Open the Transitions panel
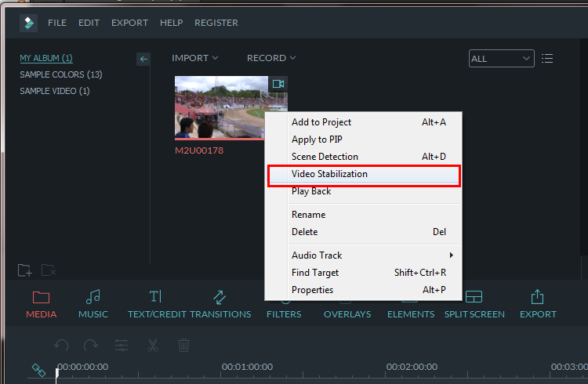Viewport: 588px width, 384px height. 220,304
